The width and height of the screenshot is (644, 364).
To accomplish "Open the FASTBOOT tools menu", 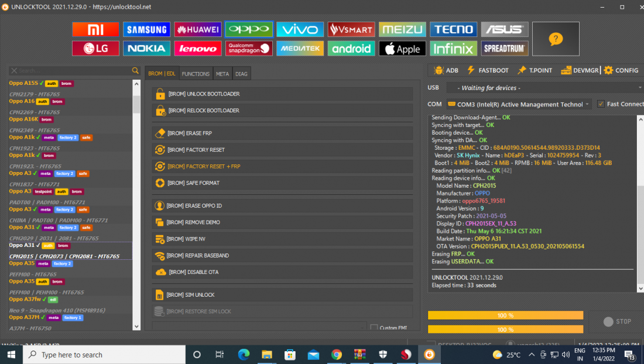I will pyautogui.click(x=488, y=70).
